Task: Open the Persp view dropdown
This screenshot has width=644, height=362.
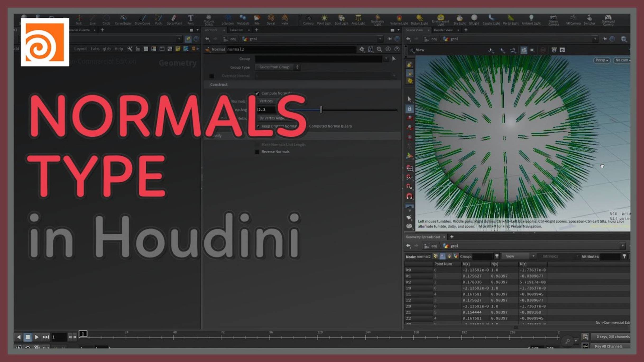Action: [602, 60]
